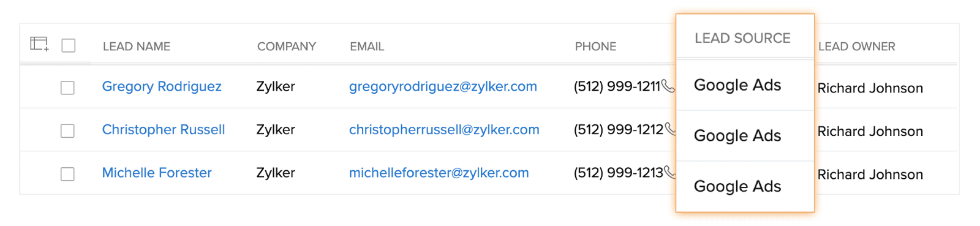This screenshot has width=980, height=226.
Task: Select Christopher Russell's row checkbox
Action: [x=67, y=130]
